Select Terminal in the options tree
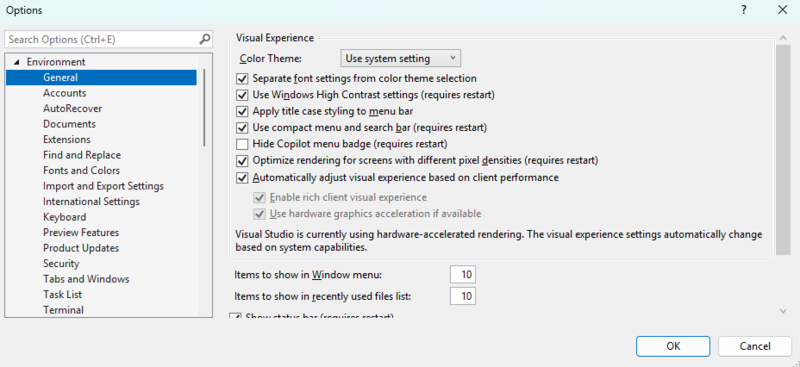Image resolution: width=800 pixels, height=367 pixels. (64, 310)
